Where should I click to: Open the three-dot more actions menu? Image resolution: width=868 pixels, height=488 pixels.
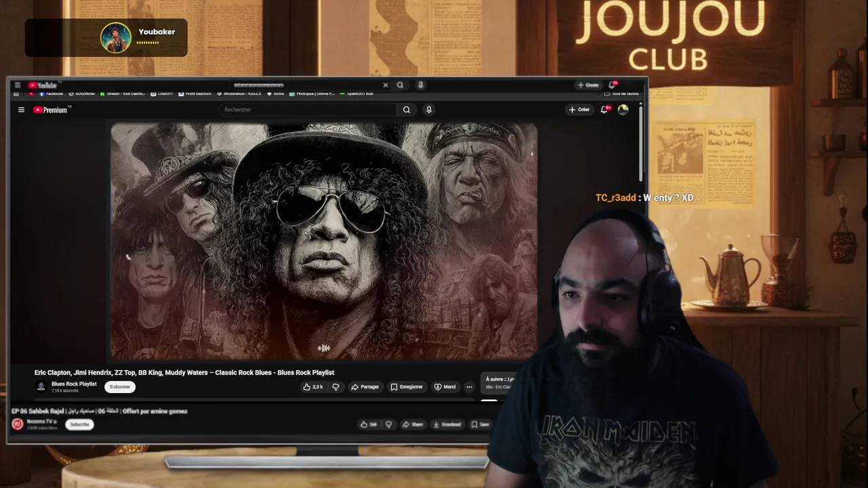(x=469, y=387)
